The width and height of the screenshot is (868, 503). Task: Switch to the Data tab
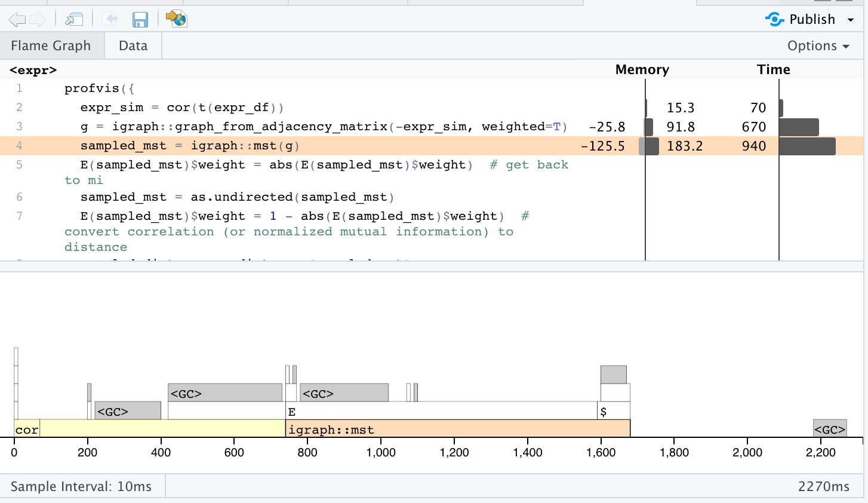tap(133, 45)
